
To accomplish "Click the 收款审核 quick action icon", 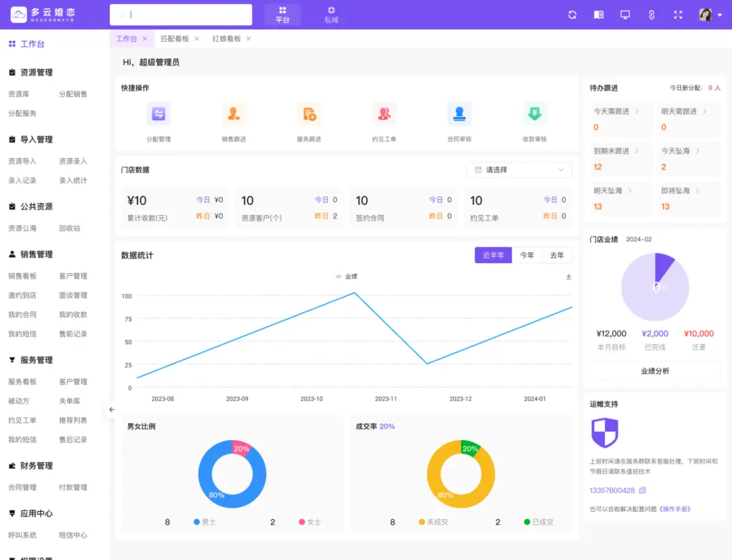I will (535, 115).
